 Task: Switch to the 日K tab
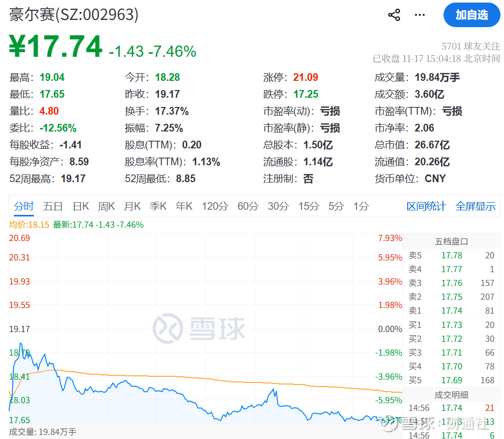pos(81,206)
